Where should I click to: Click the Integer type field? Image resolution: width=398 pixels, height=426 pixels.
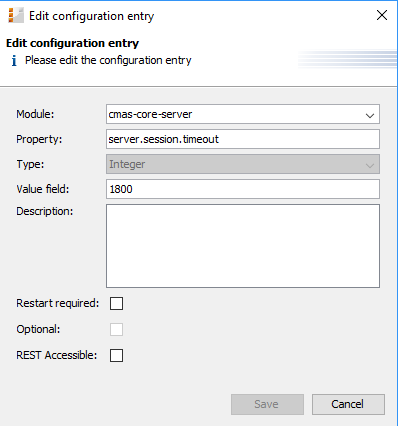coord(243,164)
